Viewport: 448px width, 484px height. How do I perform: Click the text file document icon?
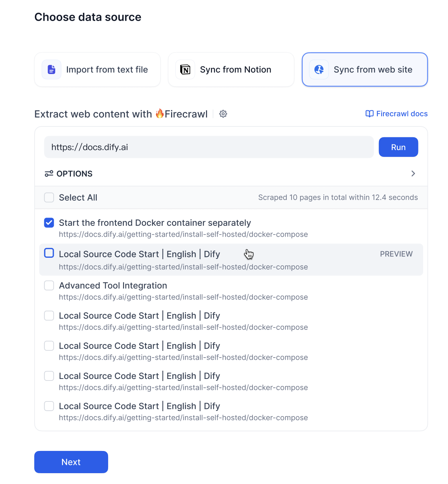[x=51, y=69]
